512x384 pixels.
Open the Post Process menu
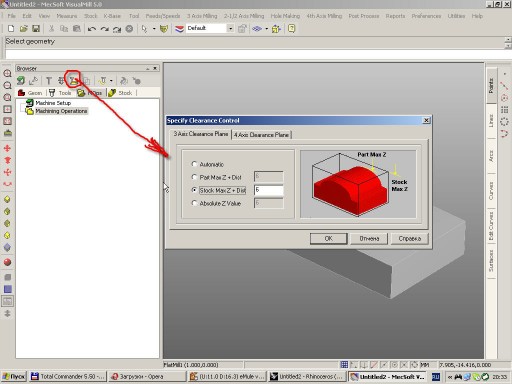(x=364, y=16)
